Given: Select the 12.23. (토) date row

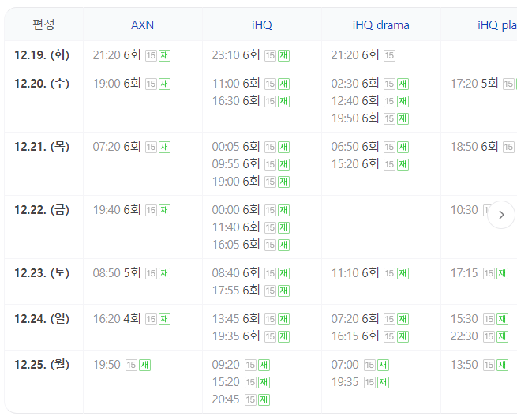Looking at the screenshot, I should click(x=42, y=273).
